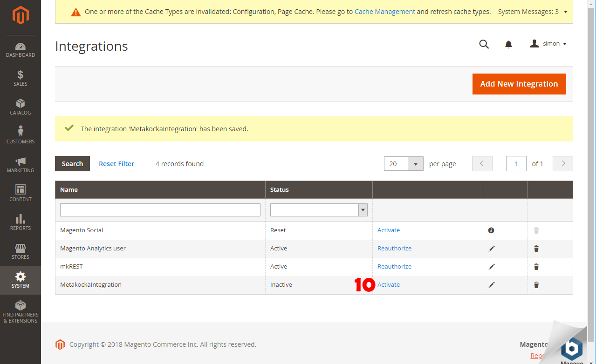
Task: Open the Dashboard menu
Action: click(x=21, y=50)
